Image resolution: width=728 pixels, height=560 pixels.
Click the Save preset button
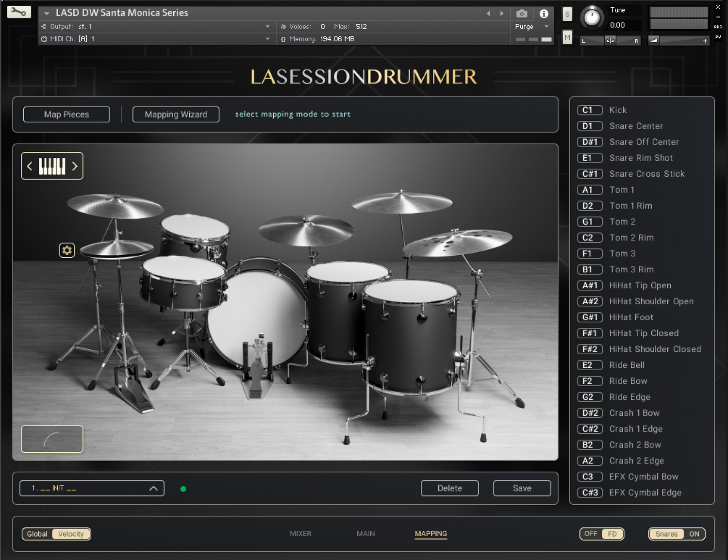pyautogui.click(x=522, y=488)
